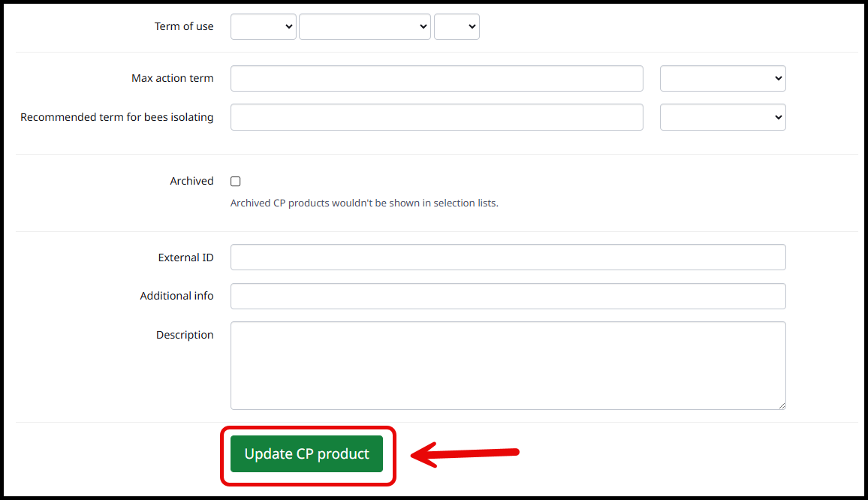Click the Additional info label
Image resolution: width=868 pixels, height=500 pixels.
coord(176,296)
